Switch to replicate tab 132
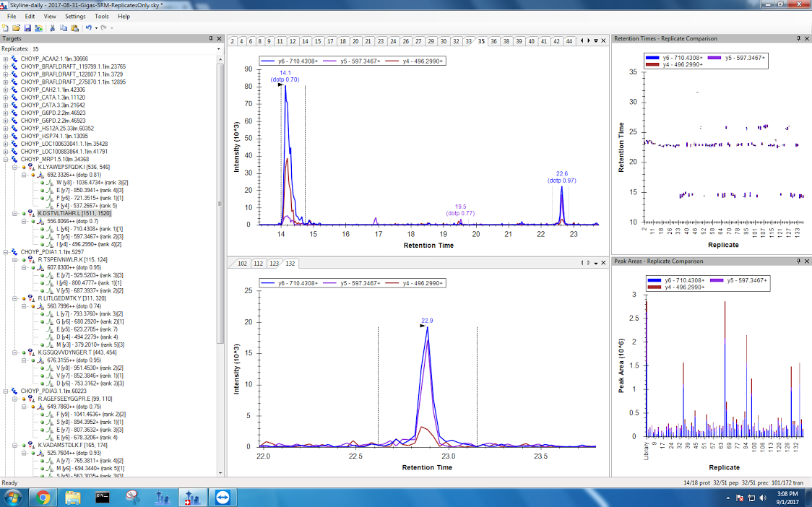Image resolution: width=812 pixels, height=507 pixels. 290,264
